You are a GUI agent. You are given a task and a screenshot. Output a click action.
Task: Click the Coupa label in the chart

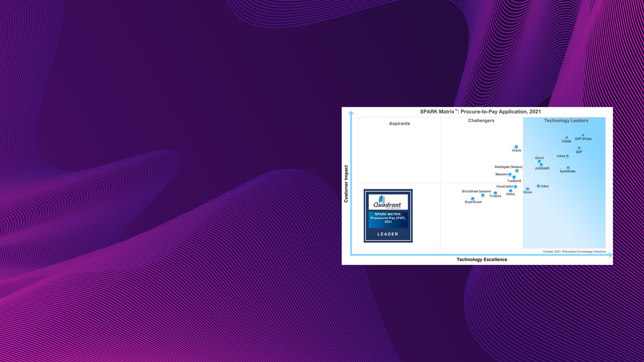566,141
